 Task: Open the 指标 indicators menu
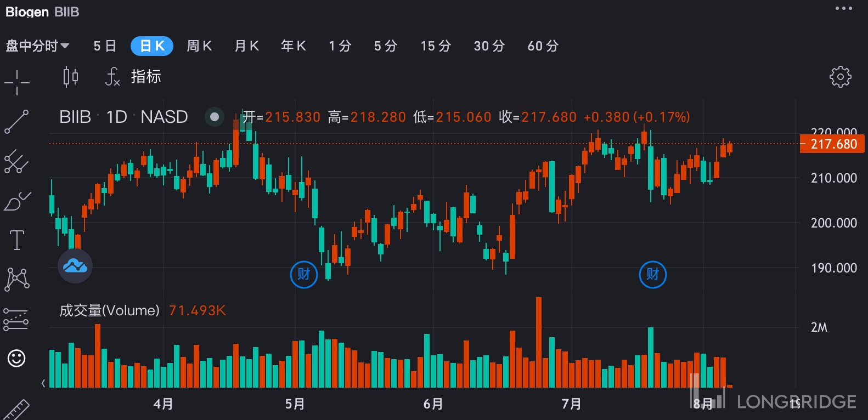pos(133,77)
